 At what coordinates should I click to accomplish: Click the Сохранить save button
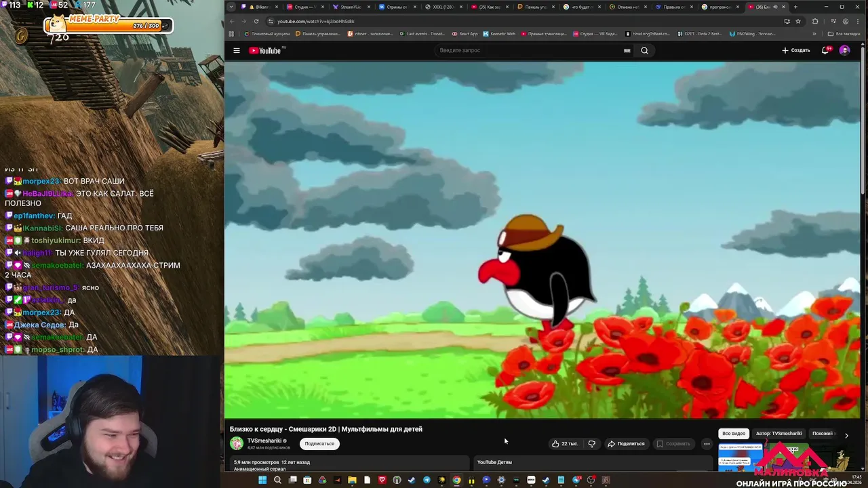(x=673, y=444)
